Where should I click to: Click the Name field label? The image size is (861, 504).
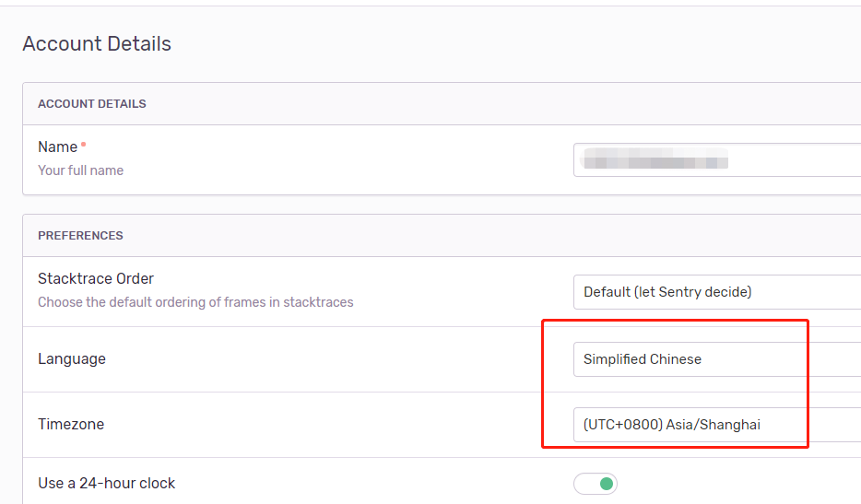(x=58, y=147)
